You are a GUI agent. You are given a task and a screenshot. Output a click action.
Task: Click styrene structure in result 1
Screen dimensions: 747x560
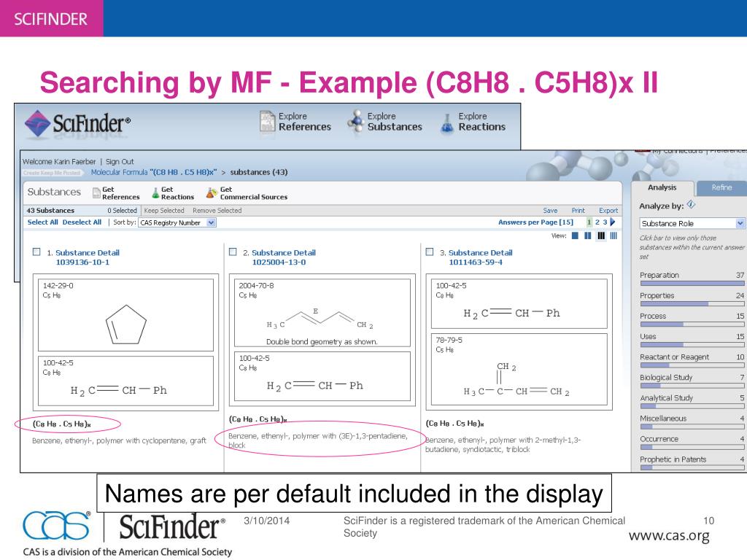tap(125, 381)
